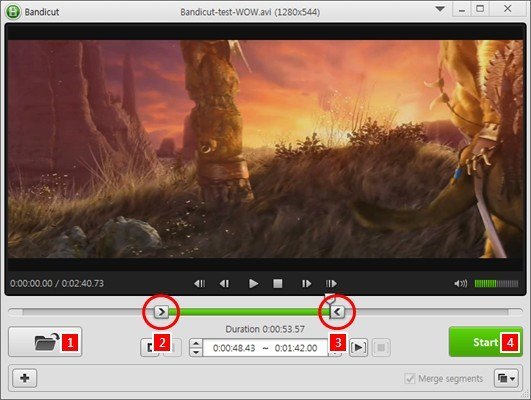Viewport: 531px width, 400px height.
Task: Click the video preview frame
Action: 265,149
